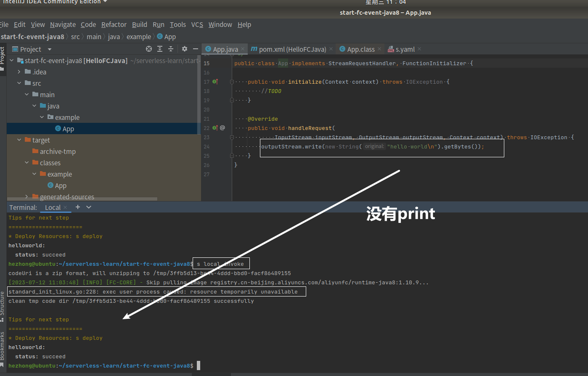Toggle the Structure tool window side button
This screenshot has height=376, width=588.
point(3,306)
